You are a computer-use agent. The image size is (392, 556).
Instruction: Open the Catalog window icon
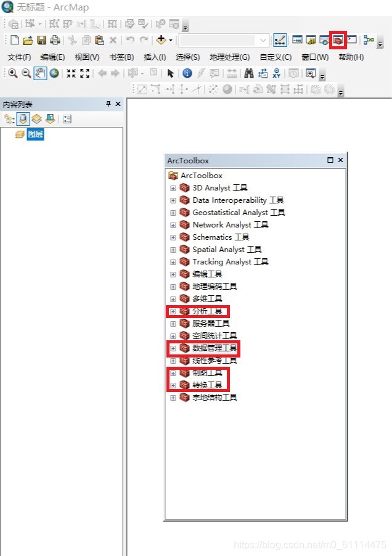pos(311,40)
